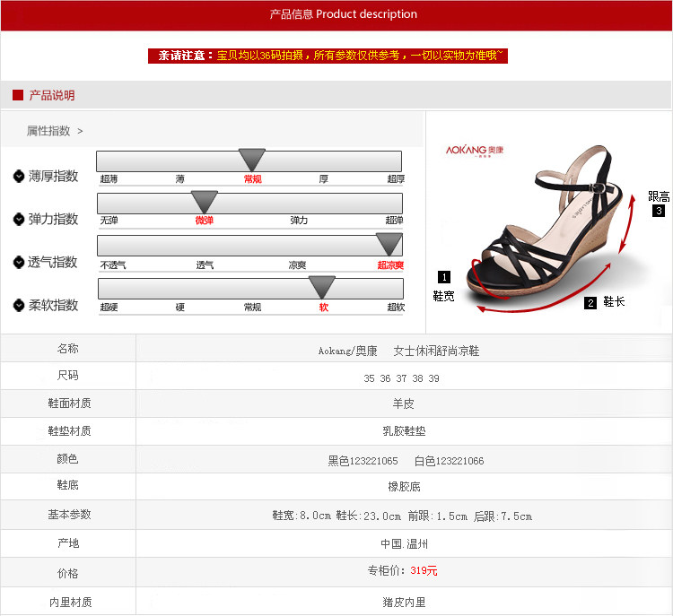Click the AOKANG 奥康 brand logo
The width and height of the screenshot is (673, 616).
click(x=475, y=151)
